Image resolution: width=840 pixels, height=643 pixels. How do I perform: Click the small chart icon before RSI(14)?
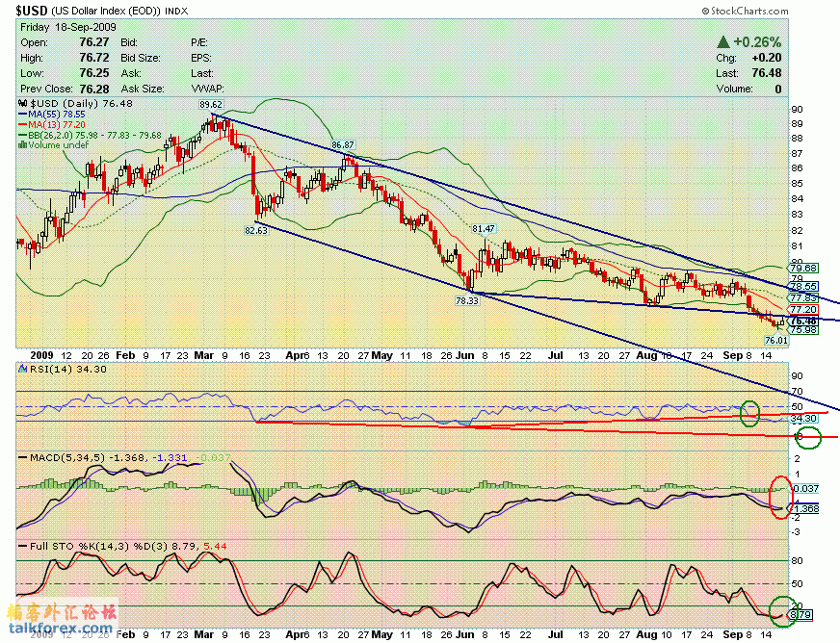(x=22, y=369)
